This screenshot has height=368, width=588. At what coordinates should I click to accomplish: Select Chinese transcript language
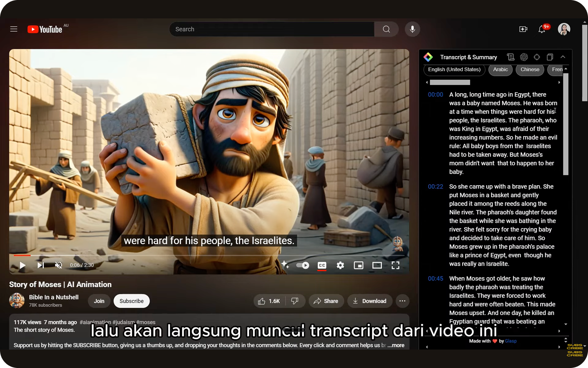(530, 70)
